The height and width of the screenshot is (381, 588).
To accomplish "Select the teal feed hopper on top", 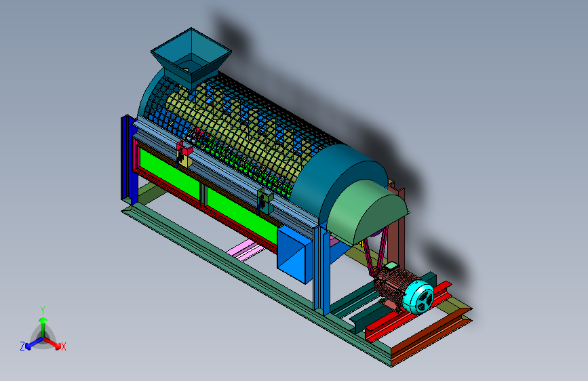I will point(191,58).
